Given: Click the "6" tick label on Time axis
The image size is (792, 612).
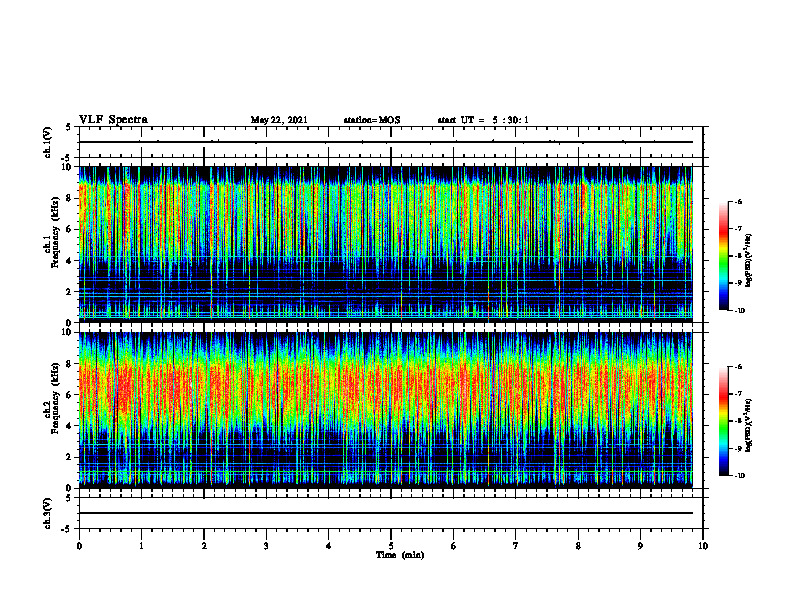Looking at the screenshot, I should click(454, 546).
